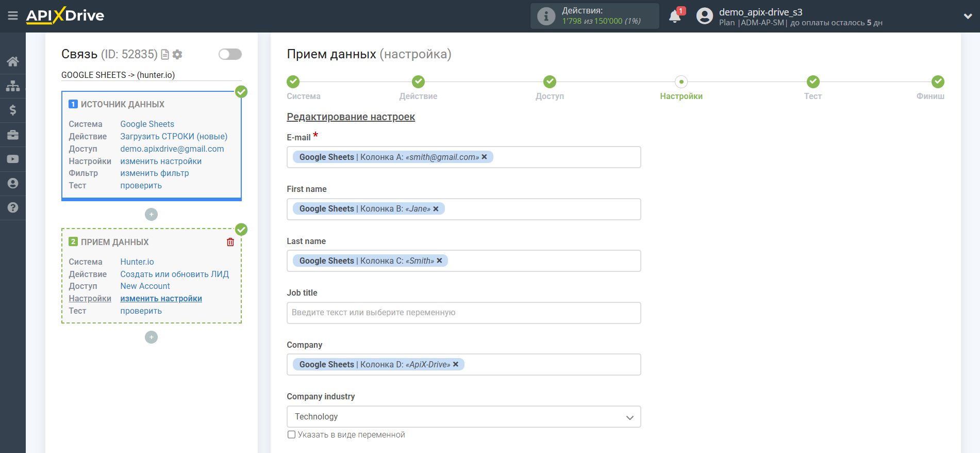
Task: Open help question mark icon
Action: (x=13, y=207)
